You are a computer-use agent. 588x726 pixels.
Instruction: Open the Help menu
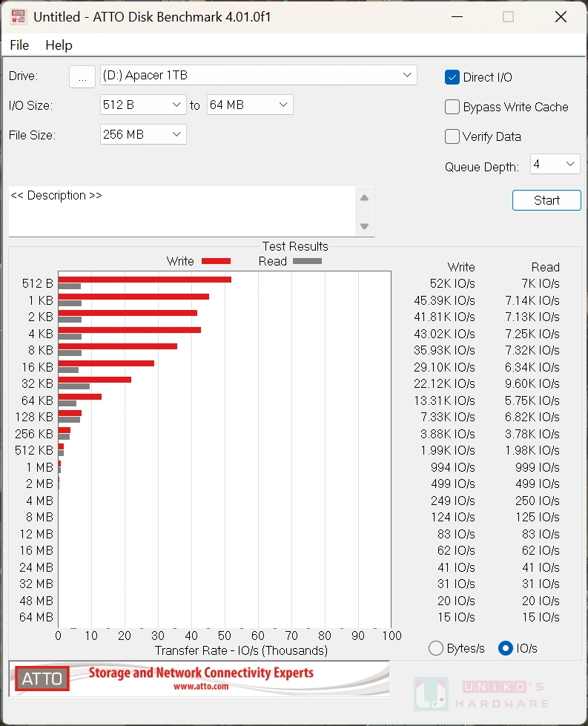tap(59, 45)
